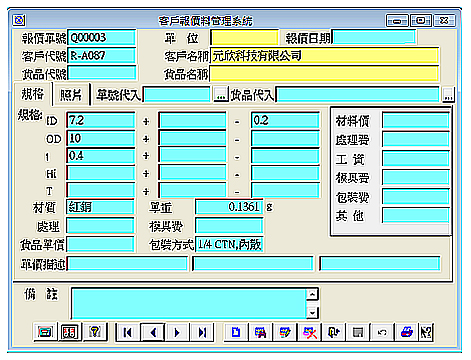Screen dimensions: 471x360
Task: Click the 材料價 input field
Action: click(415, 120)
